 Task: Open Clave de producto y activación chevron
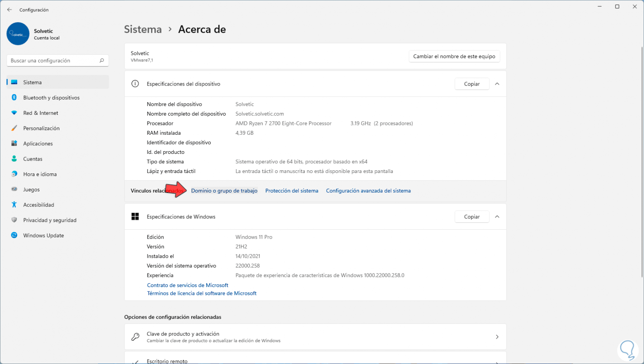(x=497, y=337)
